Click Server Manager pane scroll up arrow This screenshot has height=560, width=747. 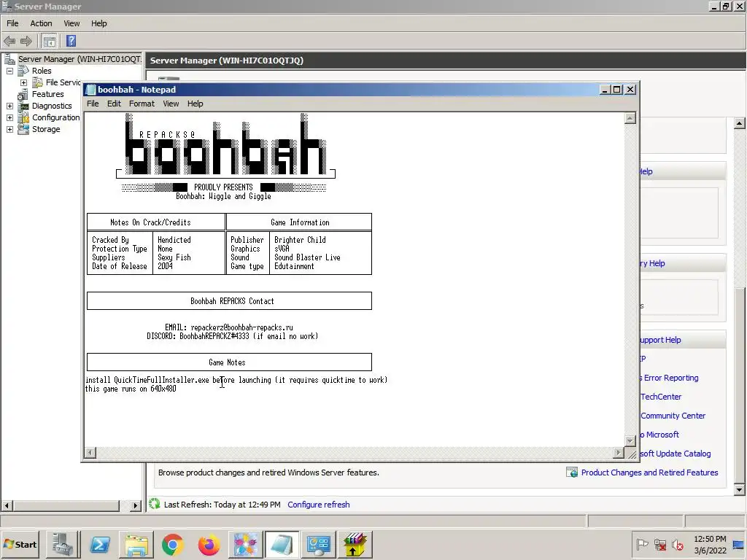click(739, 123)
